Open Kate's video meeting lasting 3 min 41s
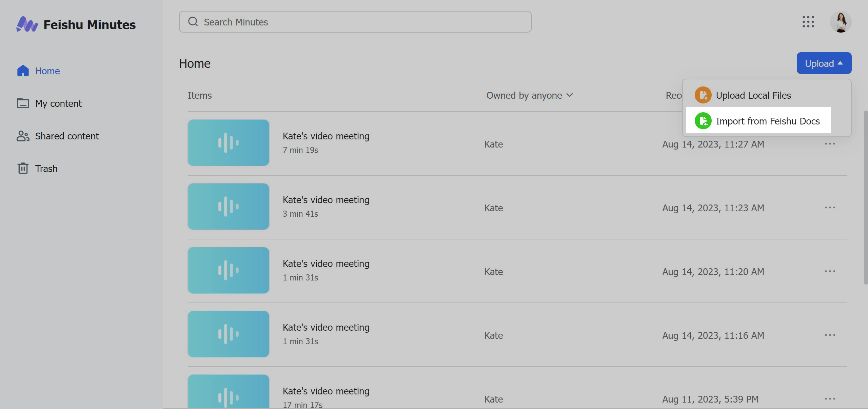This screenshot has height=409, width=868. [326, 200]
